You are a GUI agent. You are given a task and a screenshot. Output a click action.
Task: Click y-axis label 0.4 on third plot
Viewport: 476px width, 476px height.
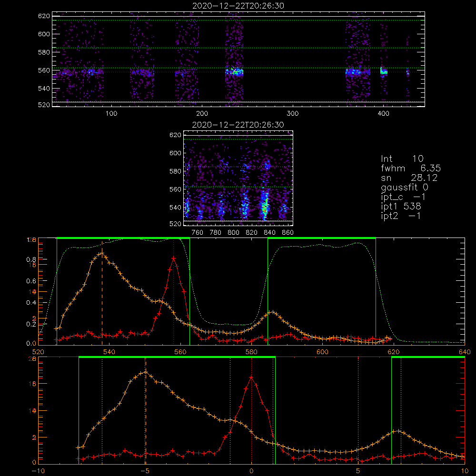point(31,303)
